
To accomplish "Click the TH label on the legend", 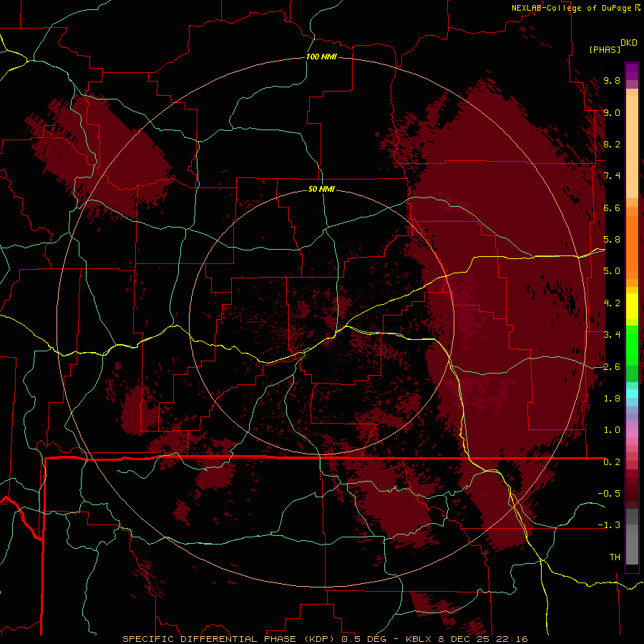I will (x=615, y=557).
